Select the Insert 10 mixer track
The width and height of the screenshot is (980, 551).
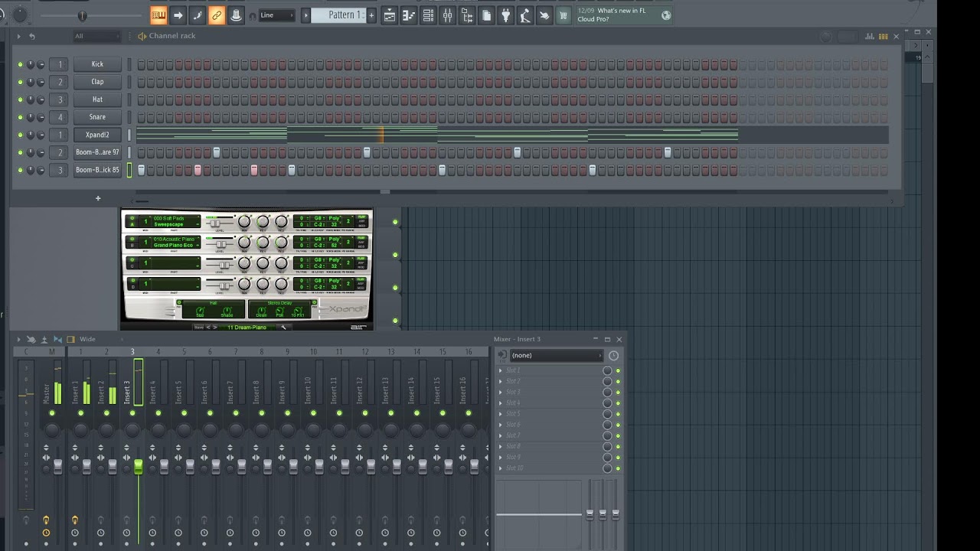[x=308, y=391]
